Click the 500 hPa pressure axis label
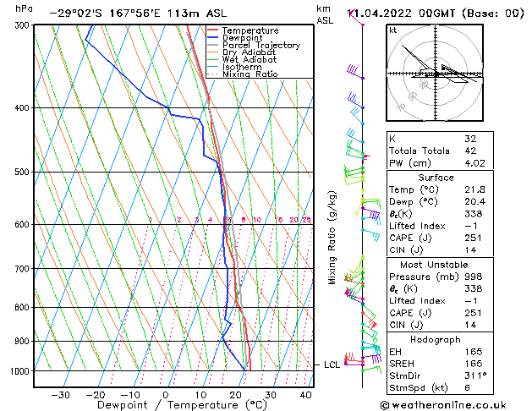Screen dimensions: 532x411 pos(24,172)
